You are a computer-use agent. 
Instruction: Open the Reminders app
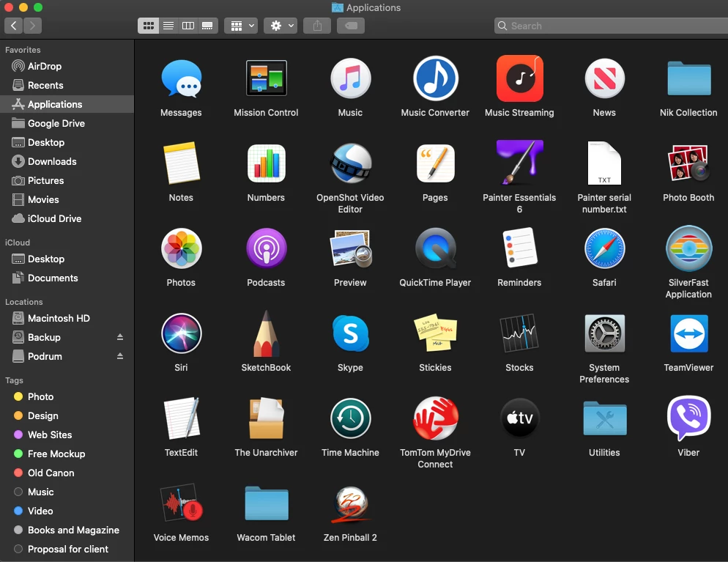pyautogui.click(x=519, y=248)
